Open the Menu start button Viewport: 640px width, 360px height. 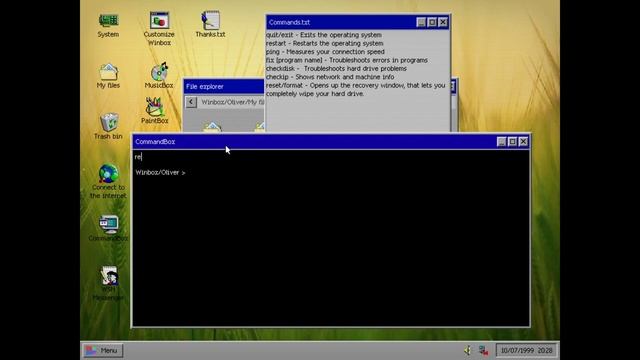tap(103, 350)
